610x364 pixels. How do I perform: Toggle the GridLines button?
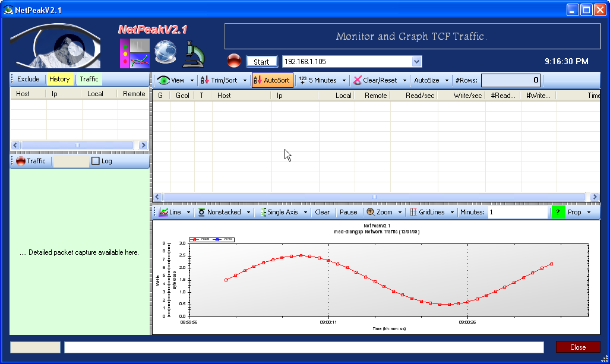click(427, 212)
